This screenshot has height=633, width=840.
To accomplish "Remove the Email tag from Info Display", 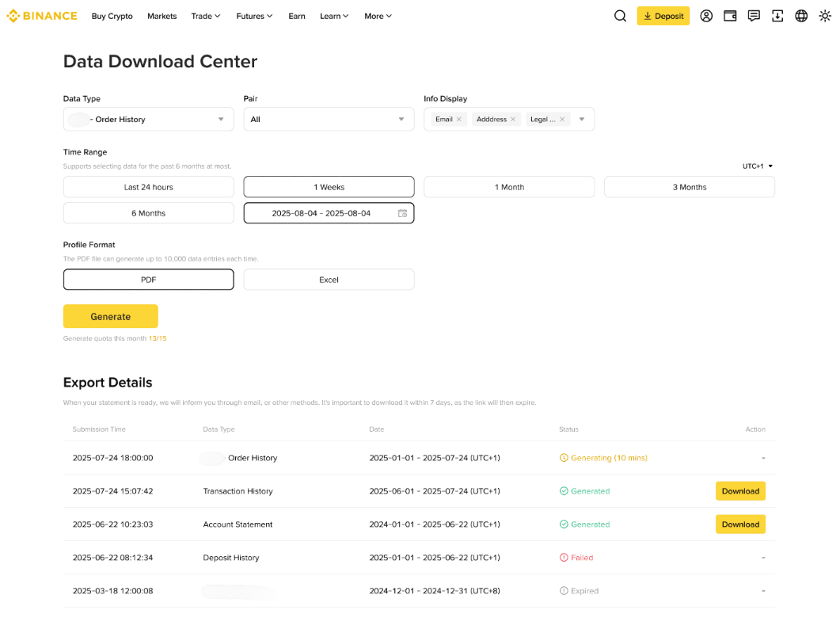I will click(x=458, y=120).
